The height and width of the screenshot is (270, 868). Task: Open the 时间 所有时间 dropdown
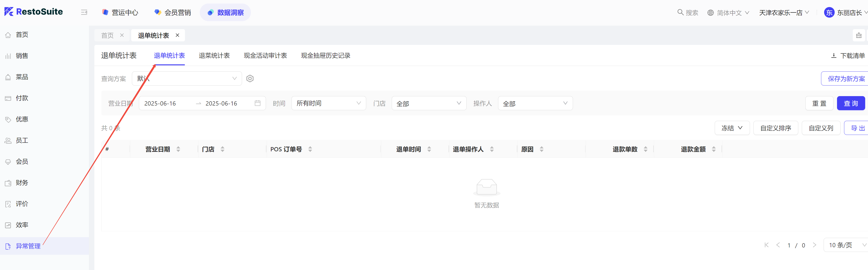tap(328, 103)
